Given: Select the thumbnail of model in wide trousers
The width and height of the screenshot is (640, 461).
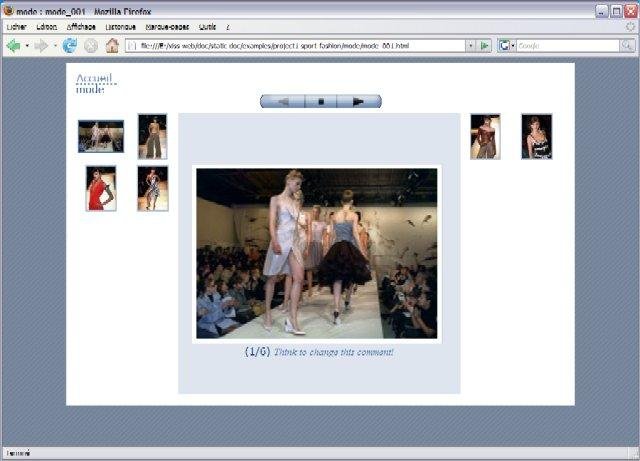Looking at the screenshot, I should (152, 136).
